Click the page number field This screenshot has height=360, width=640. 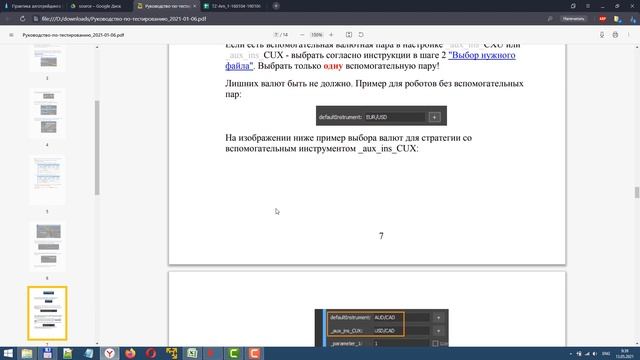click(x=276, y=35)
